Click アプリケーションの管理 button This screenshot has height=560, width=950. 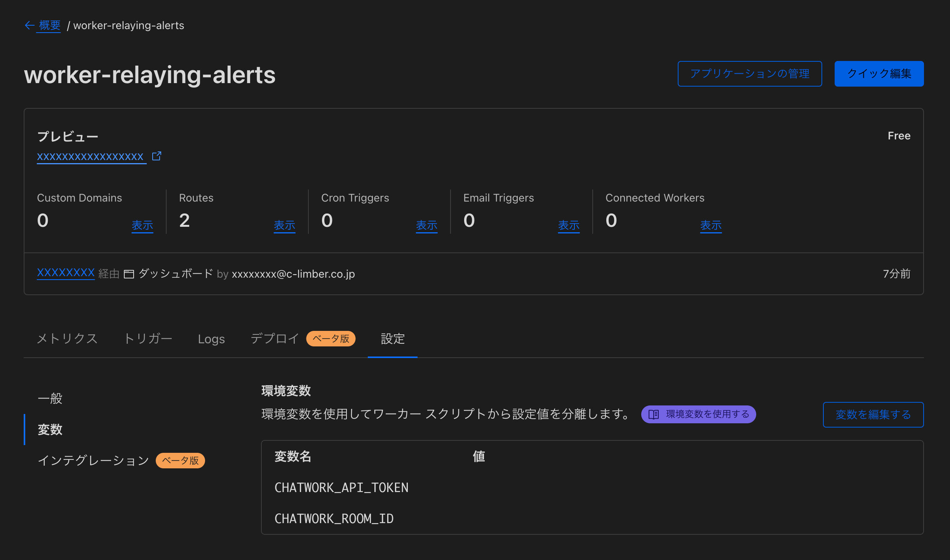750,73
